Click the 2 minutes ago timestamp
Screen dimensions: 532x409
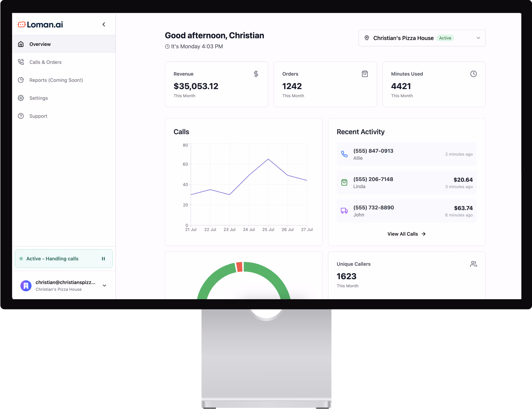(x=459, y=154)
